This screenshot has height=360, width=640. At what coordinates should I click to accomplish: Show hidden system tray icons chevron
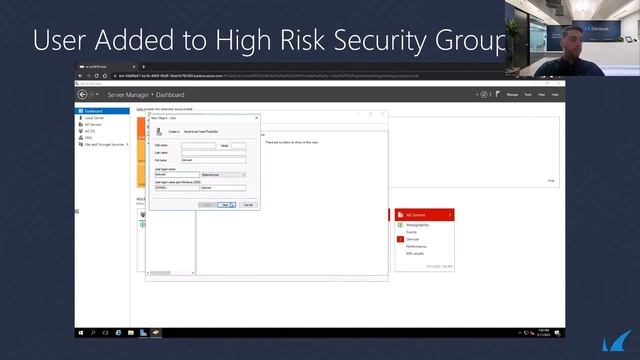(520, 333)
